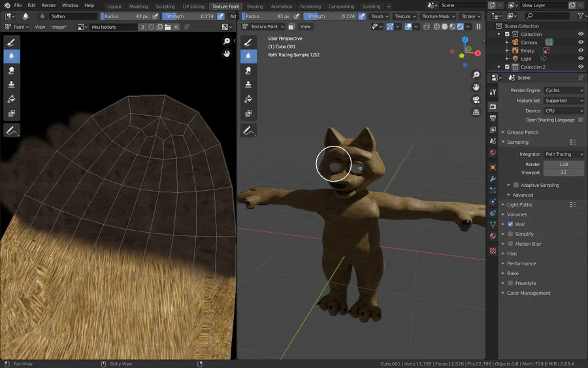The width and height of the screenshot is (588, 368).
Task: Click the camera view icon in 3D viewport
Action: [476, 100]
